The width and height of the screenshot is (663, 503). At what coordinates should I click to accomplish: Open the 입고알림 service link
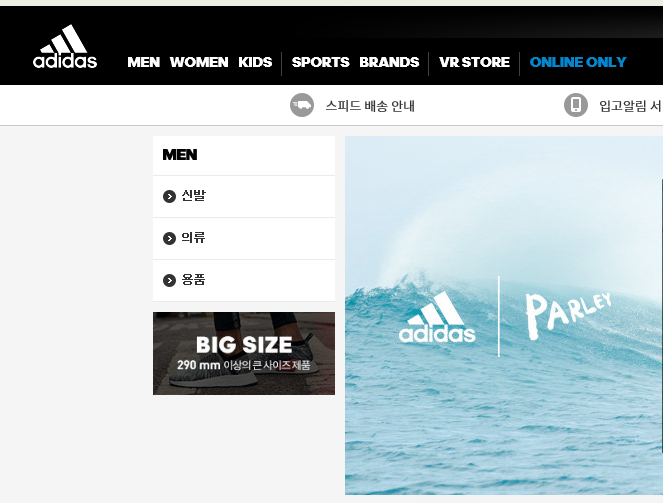[x=631, y=106]
